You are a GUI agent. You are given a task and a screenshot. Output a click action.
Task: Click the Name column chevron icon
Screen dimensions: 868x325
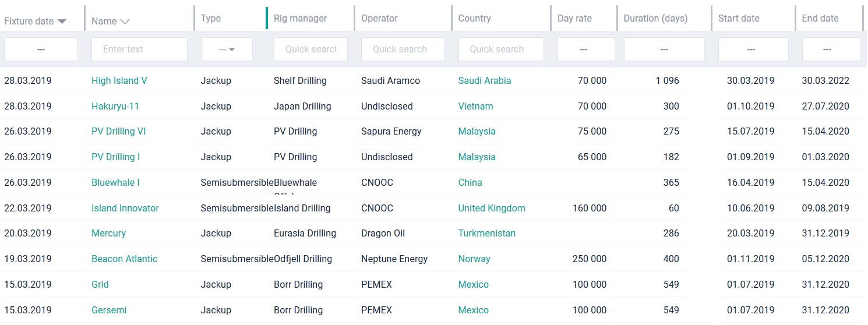coord(125,22)
